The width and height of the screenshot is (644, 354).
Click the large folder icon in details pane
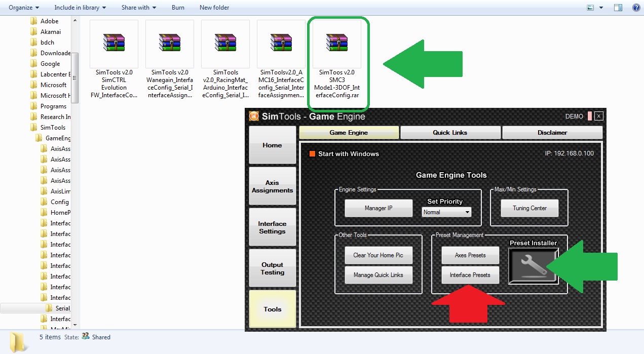(x=19, y=341)
